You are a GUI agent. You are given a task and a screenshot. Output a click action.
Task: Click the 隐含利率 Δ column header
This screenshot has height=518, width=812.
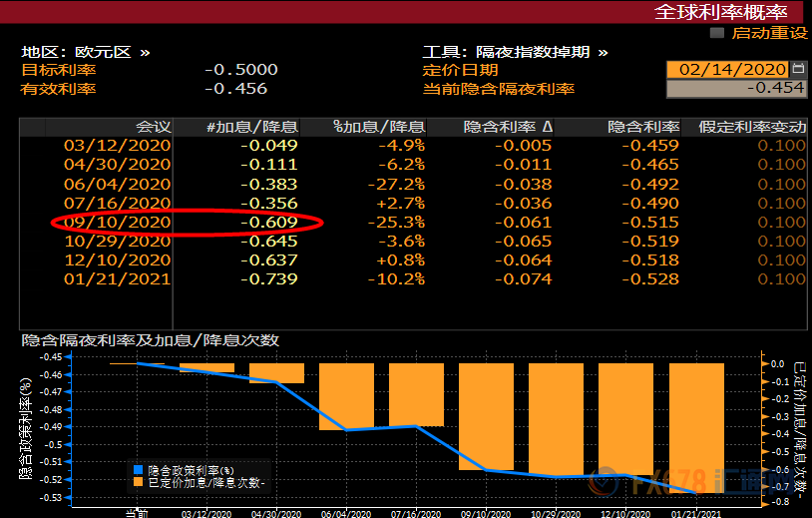point(507,128)
